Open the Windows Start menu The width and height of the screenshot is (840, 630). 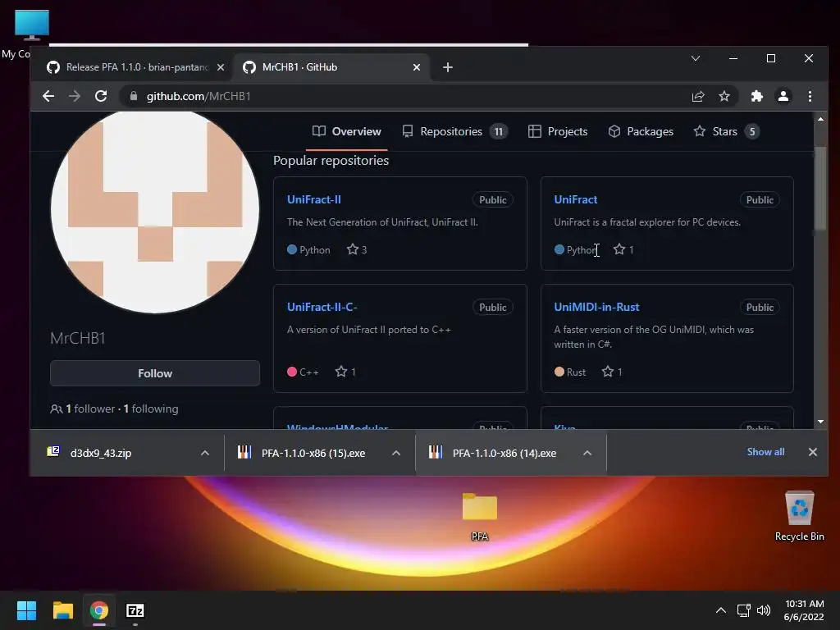click(x=26, y=610)
